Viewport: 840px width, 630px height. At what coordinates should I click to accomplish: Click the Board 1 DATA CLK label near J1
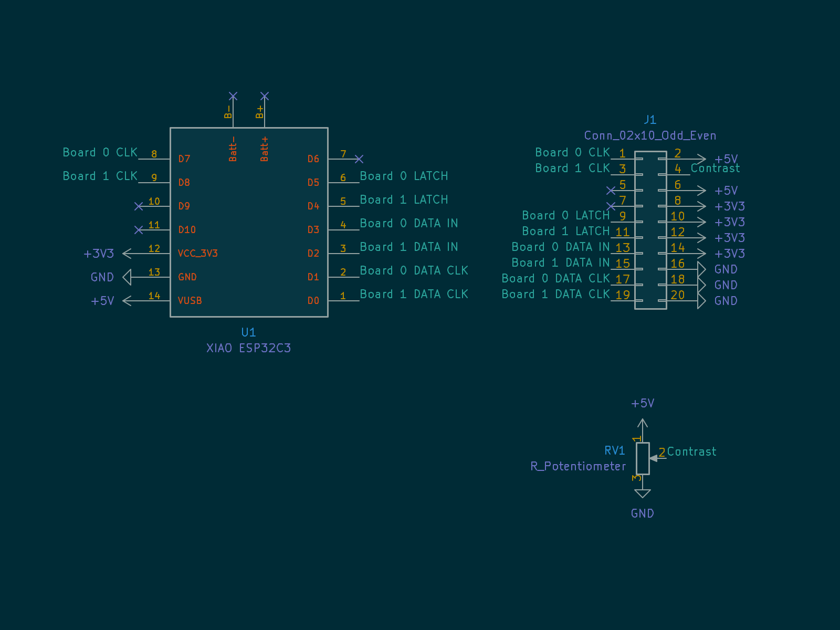tap(555, 294)
